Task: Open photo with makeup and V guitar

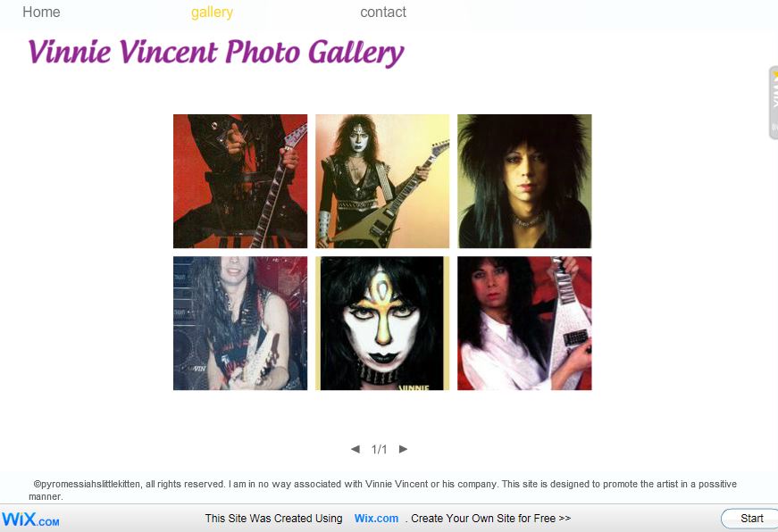Action: [382, 181]
